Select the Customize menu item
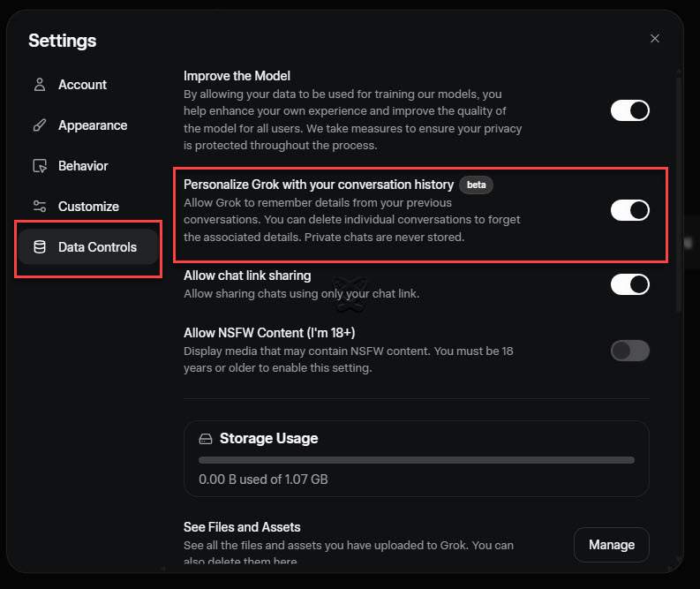The image size is (700, 589). pos(88,207)
